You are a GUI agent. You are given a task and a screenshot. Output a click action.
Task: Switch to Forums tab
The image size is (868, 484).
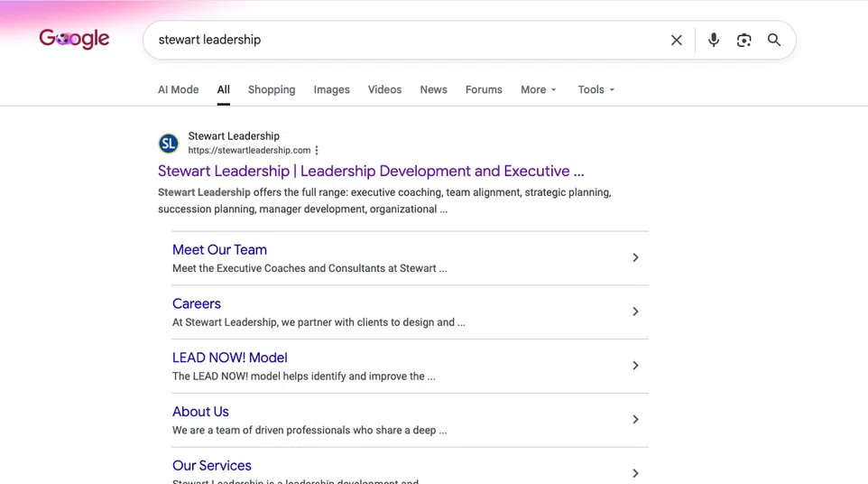tap(484, 89)
